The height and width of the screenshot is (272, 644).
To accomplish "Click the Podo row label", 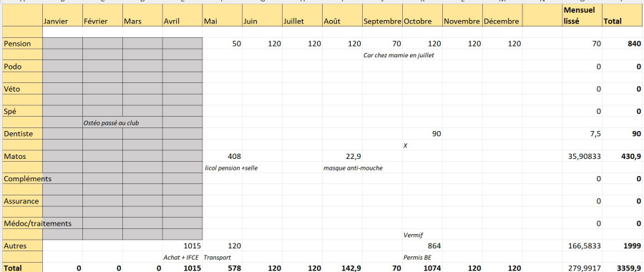I will tap(22, 66).
